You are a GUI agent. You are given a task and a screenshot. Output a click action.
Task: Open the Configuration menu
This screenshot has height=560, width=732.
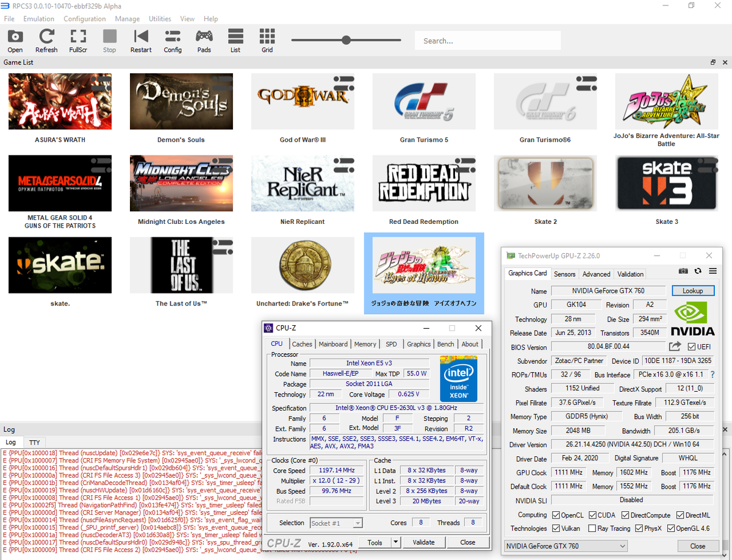point(85,19)
